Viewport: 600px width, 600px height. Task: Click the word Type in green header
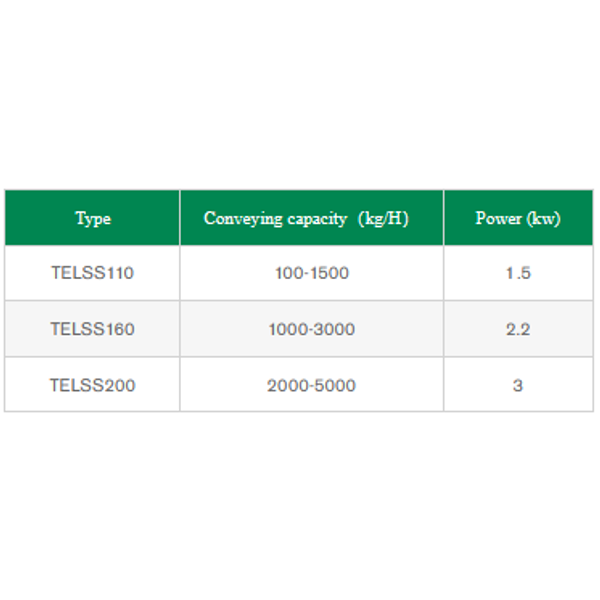coord(92,218)
